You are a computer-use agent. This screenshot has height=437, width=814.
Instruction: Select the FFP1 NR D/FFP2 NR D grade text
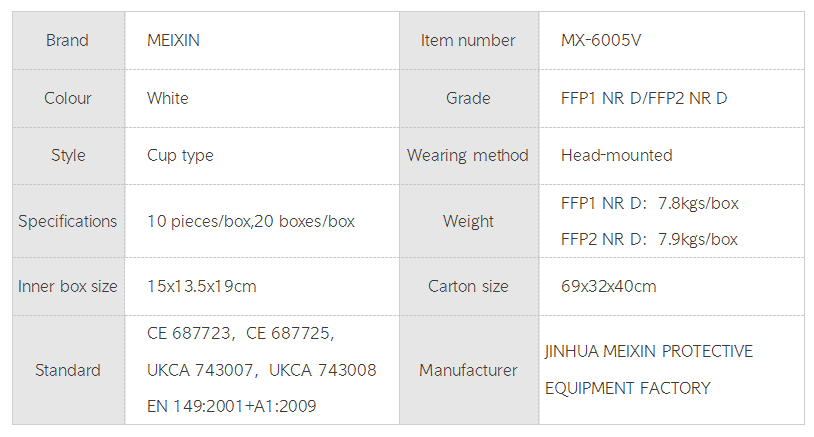[x=644, y=98]
